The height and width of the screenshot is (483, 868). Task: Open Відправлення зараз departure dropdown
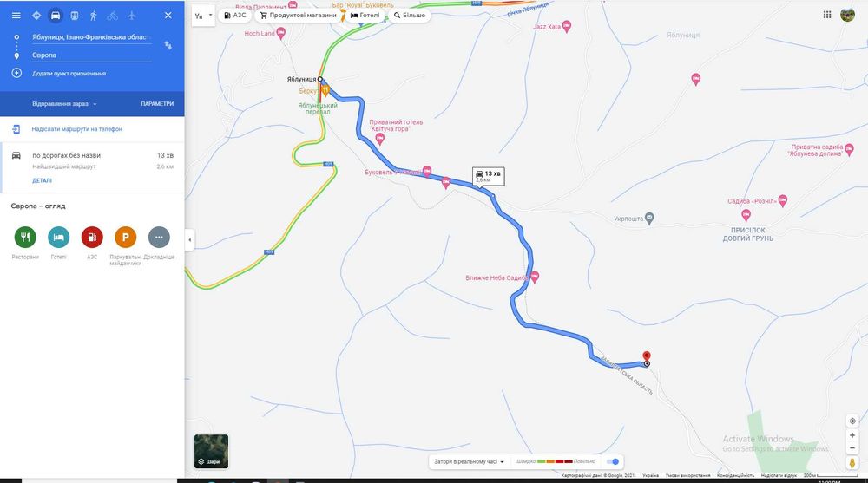point(64,104)
